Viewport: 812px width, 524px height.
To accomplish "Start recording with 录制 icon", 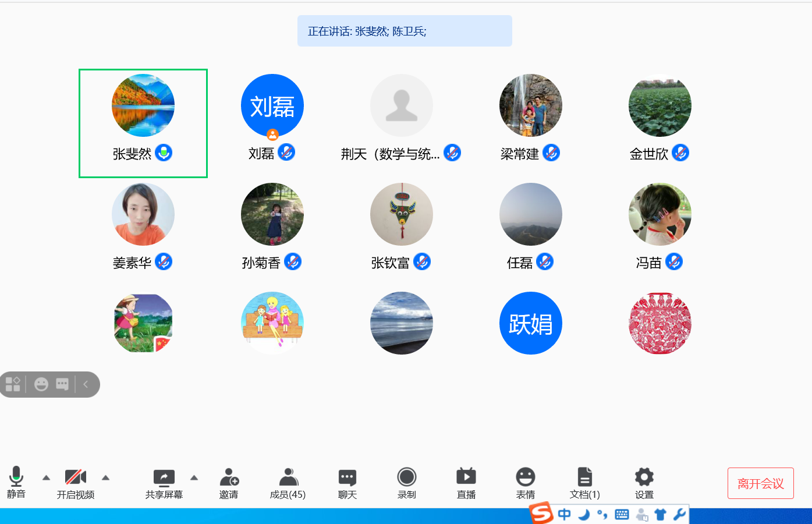I will pos(407,477).
